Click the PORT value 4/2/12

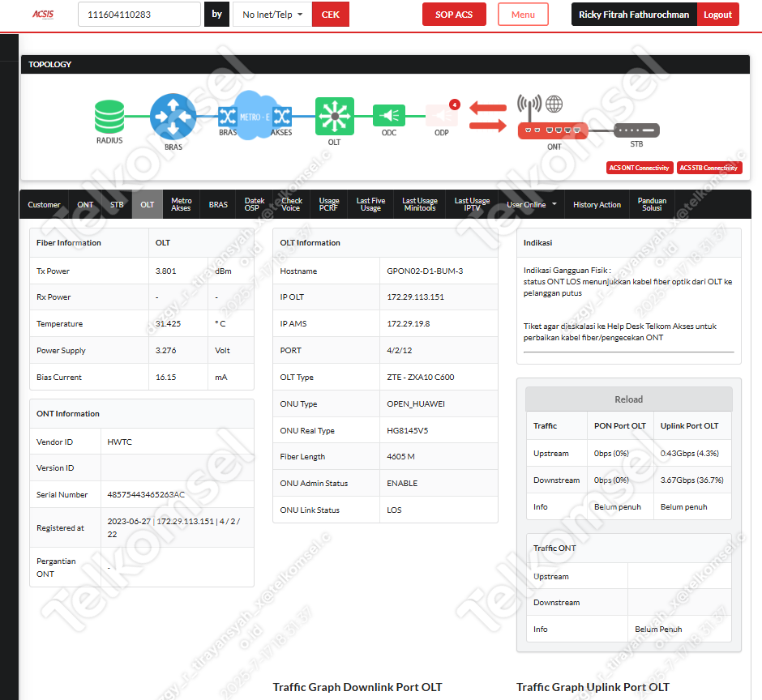point(400,350)
